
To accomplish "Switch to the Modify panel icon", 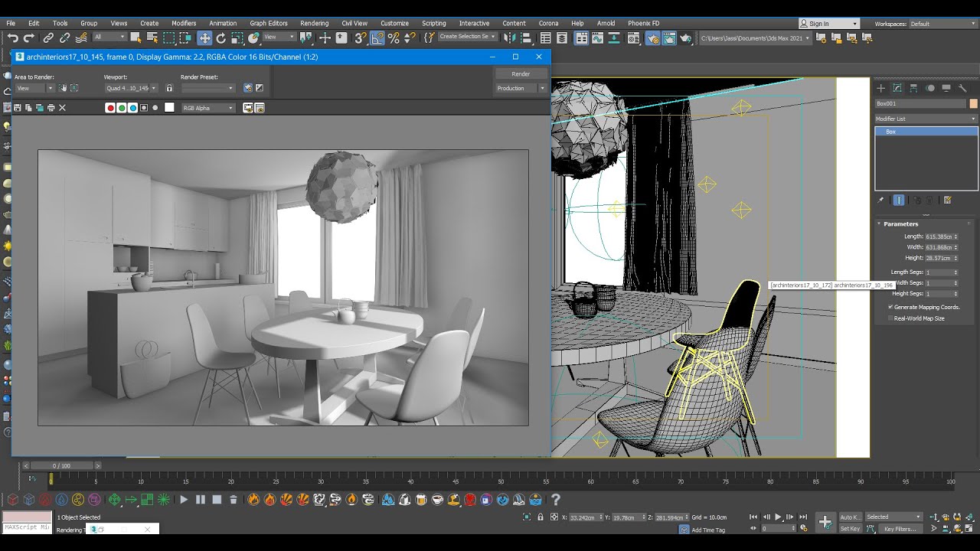I will tap(897, 89).
